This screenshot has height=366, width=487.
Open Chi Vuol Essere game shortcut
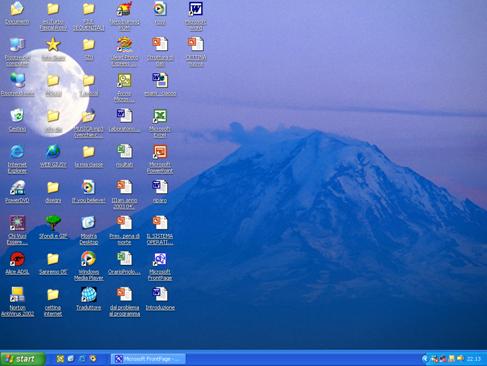[x=17, y=223]
